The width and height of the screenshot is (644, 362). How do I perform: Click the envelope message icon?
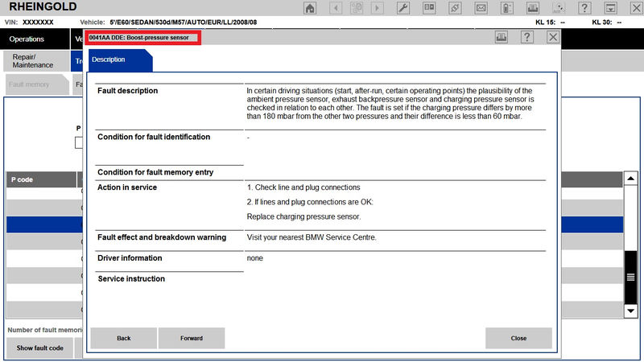(481, 8)
